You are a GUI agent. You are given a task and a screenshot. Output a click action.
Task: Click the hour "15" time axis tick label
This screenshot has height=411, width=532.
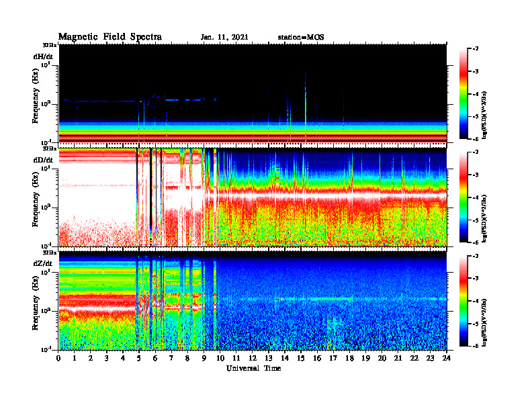(301, 359)
